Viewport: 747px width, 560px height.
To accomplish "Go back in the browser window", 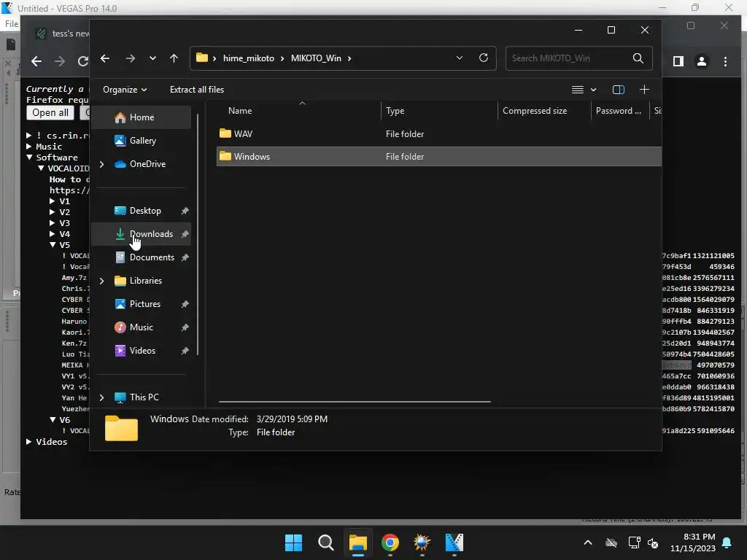I will pyautogui.click(x=36, y=61).
